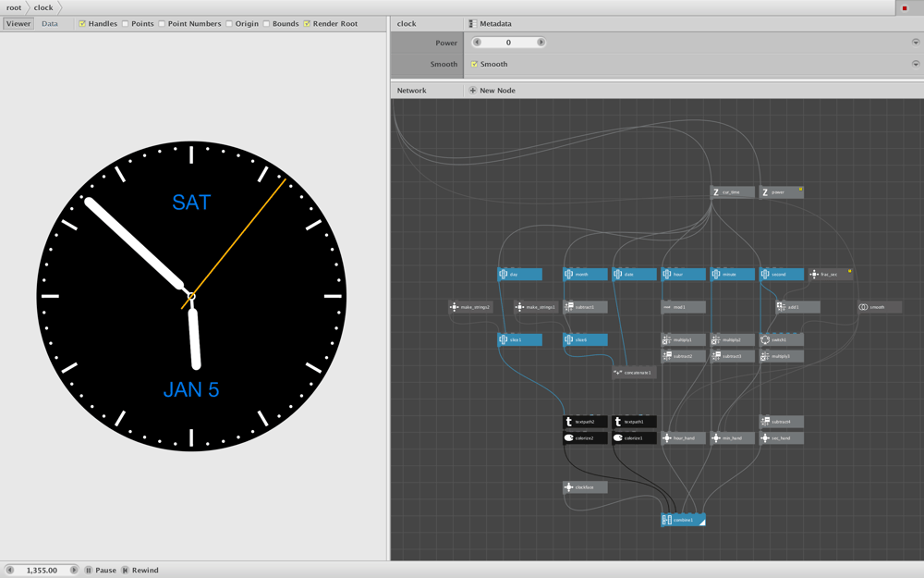Select the cur_time node
Screen dimensions: 924x578
(733, 192)
